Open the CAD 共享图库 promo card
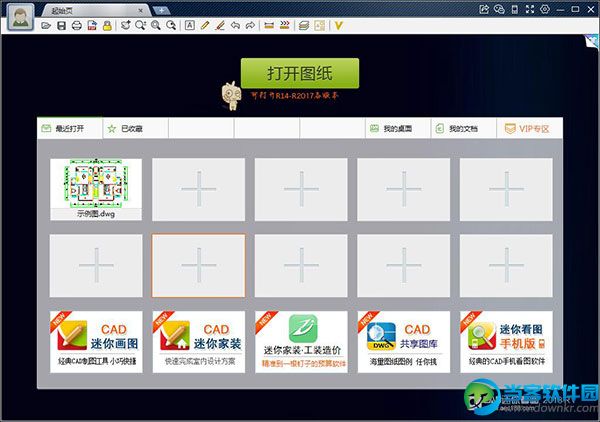Viewport: 600px width, 422px height. (404, 342)
